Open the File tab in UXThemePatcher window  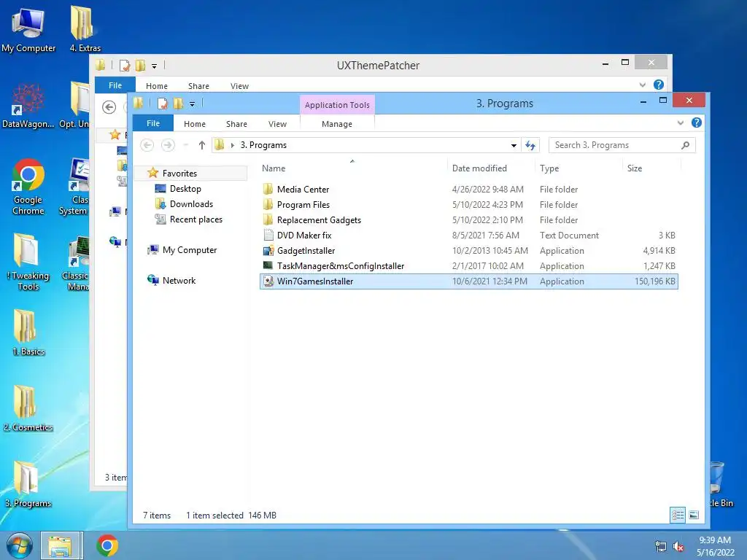coord(115,85)
